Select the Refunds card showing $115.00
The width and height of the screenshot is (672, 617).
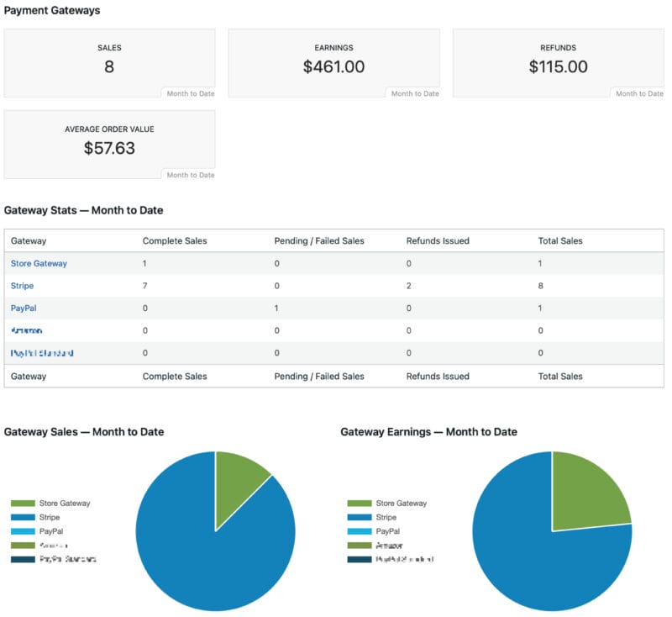coord(558,63)
